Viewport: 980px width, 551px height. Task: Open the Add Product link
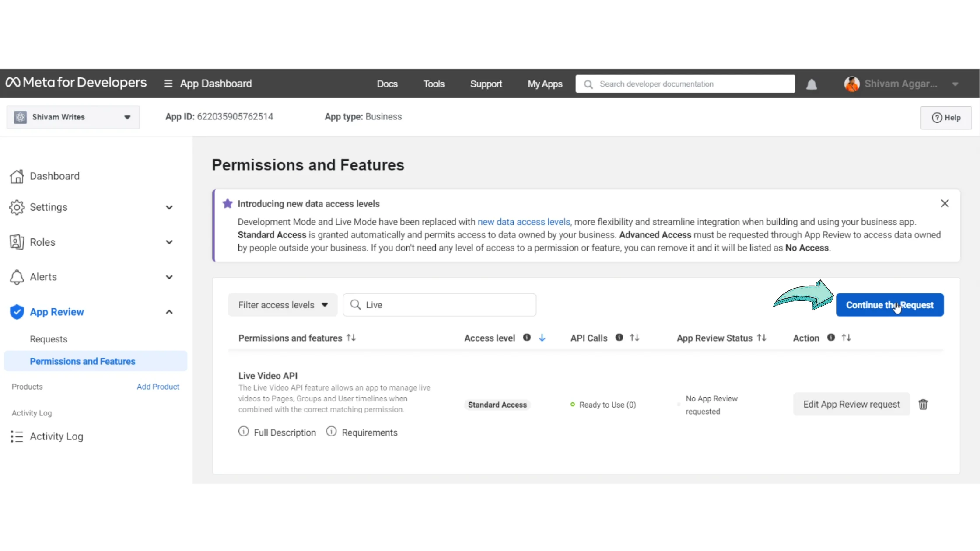coord(158,387)
